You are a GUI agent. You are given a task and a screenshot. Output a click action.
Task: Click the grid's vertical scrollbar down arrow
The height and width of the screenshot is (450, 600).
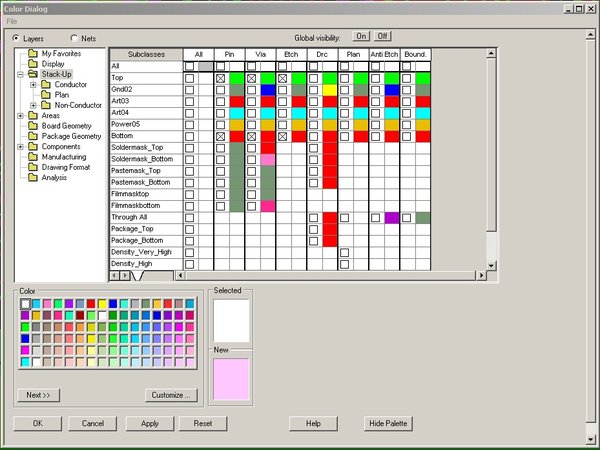coord(491,265)
